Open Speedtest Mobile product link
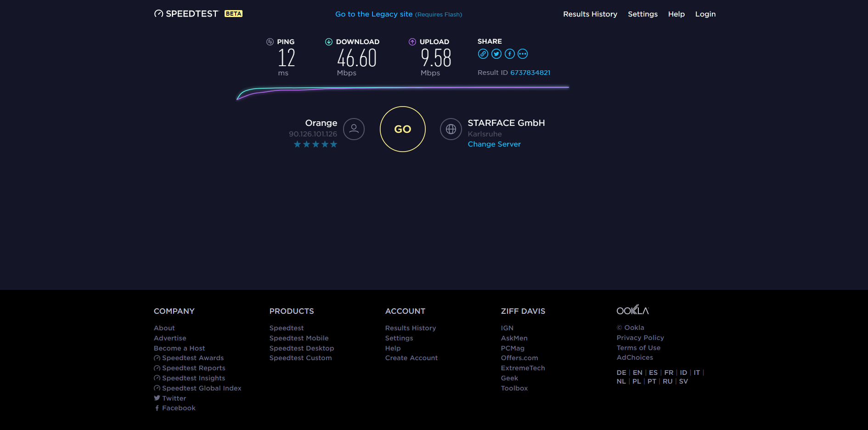Viewport: 868px width, 430px height. coord(299,338)
